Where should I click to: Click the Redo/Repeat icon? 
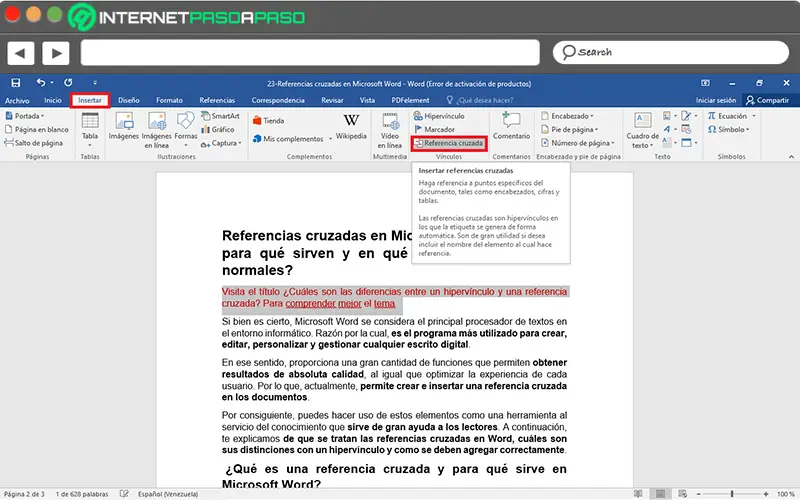[68, 82]
